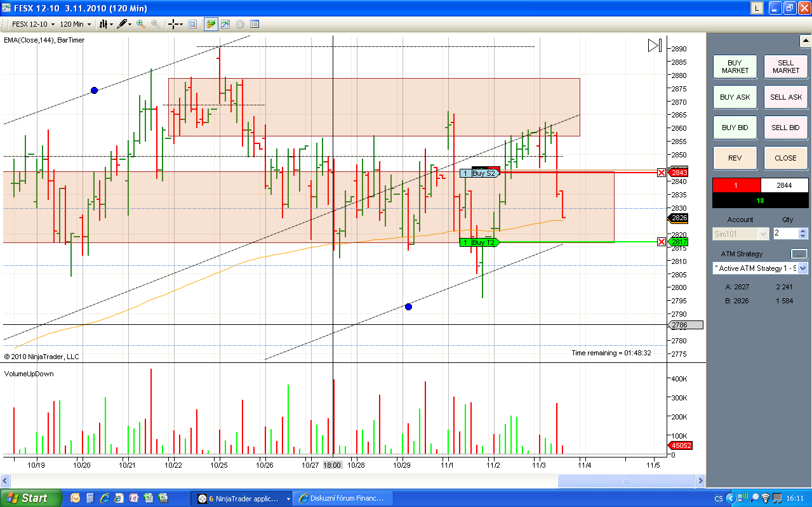Open the chart style bars dropdown
Screen dimensions: 812x507
pyautogui.click(x=106, y=24)
